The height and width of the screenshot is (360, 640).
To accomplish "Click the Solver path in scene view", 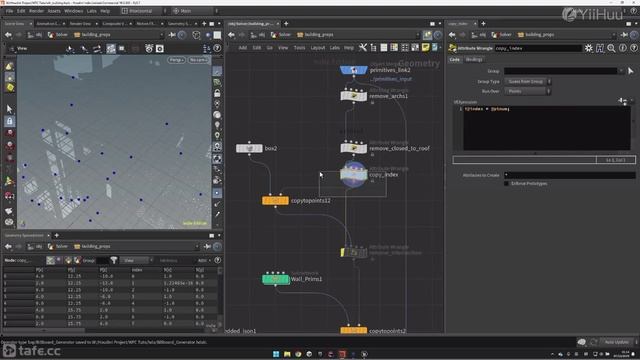I will click(58, 35).
